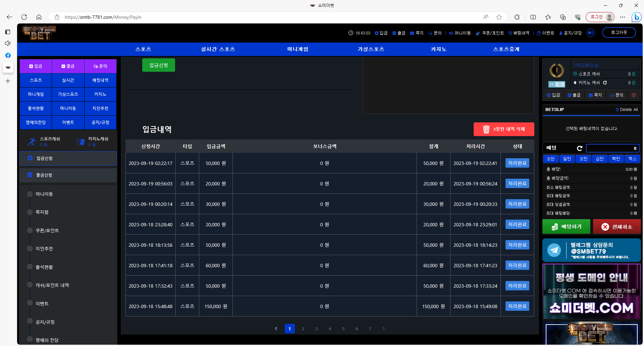Select the 맥스 bet amount chip
644x346 pixels.
click(632, 159)
